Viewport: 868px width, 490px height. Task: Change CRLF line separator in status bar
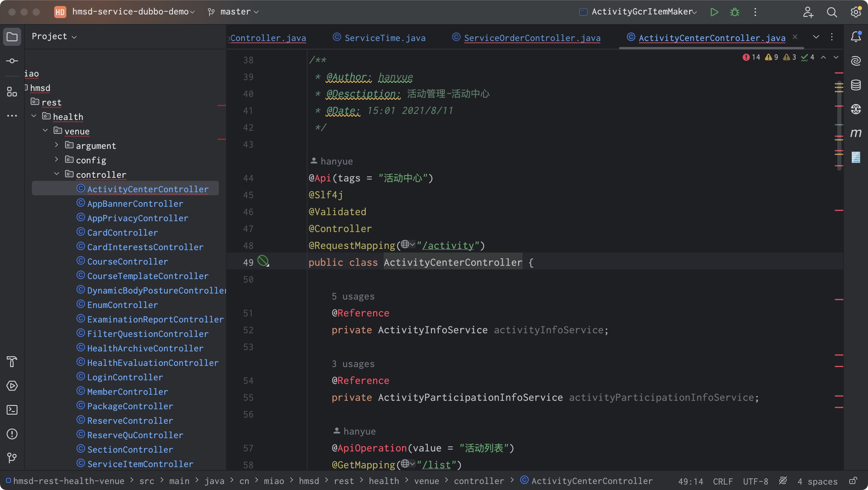[723, 481]
